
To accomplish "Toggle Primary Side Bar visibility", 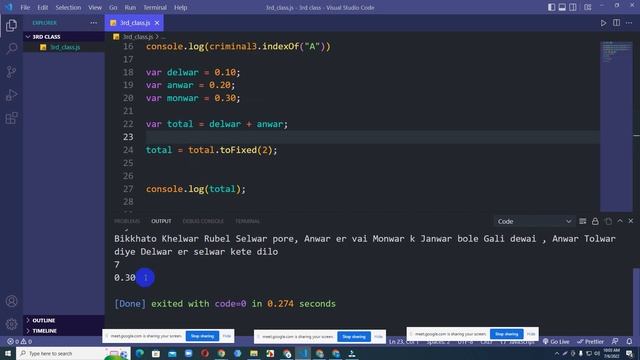I will (x=551, y=7).
